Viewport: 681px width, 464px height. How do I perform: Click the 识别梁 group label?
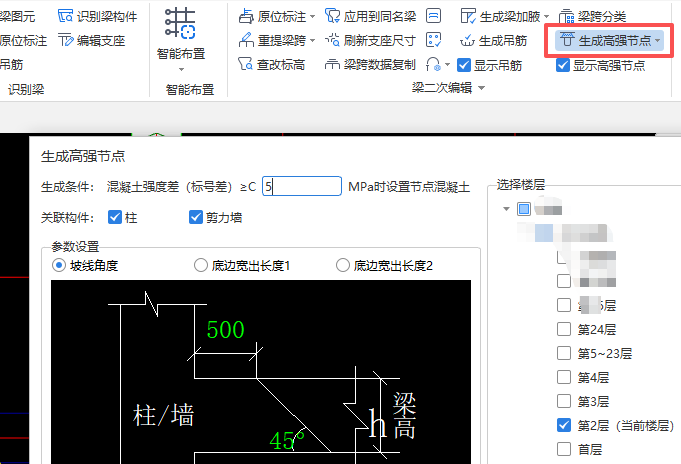(26, 89)
